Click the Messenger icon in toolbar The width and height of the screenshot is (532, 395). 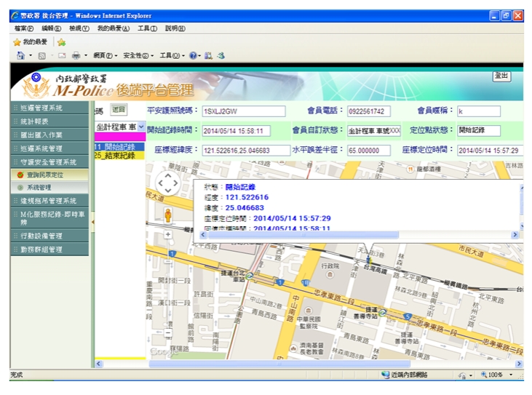point(221,55)
